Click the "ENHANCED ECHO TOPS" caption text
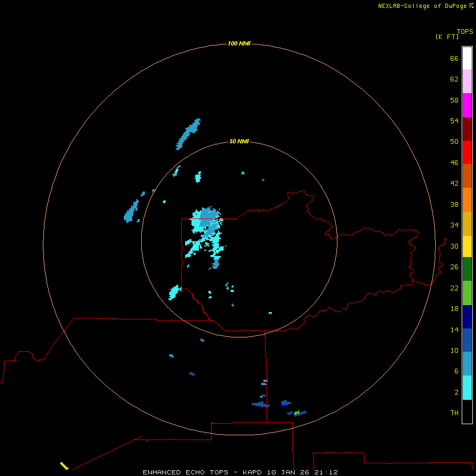This screenshot has height=476, width=476. [x=186, y=472]
